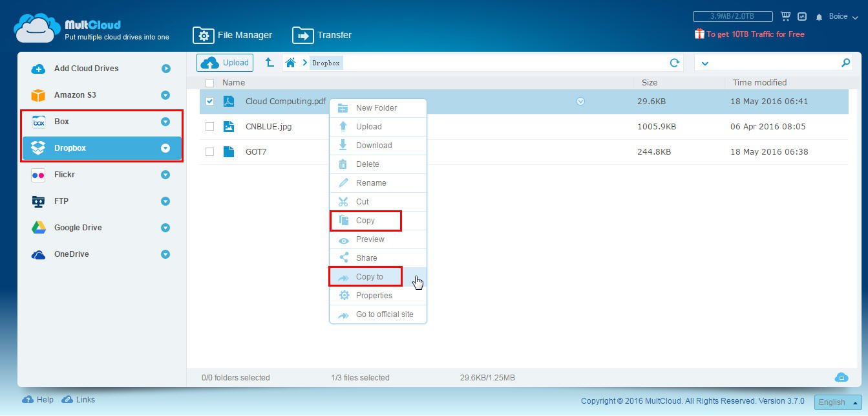The height and width of the screenshot is (416, 868).
Task: Click the cloud icon in status bar
Action: click(842, 377)
